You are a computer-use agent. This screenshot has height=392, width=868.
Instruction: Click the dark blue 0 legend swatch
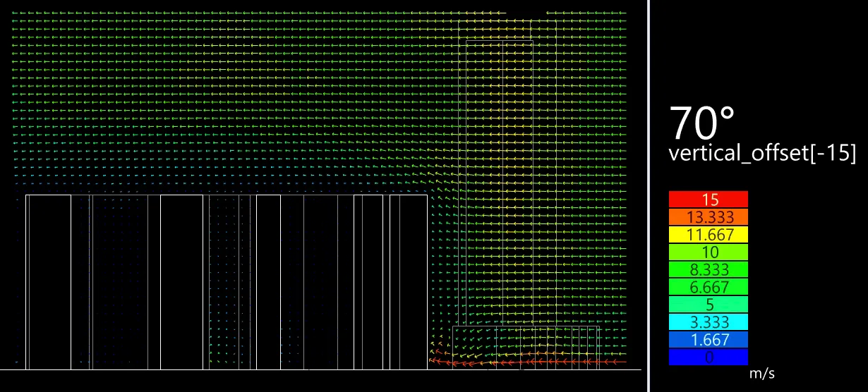tap(708, 357)
